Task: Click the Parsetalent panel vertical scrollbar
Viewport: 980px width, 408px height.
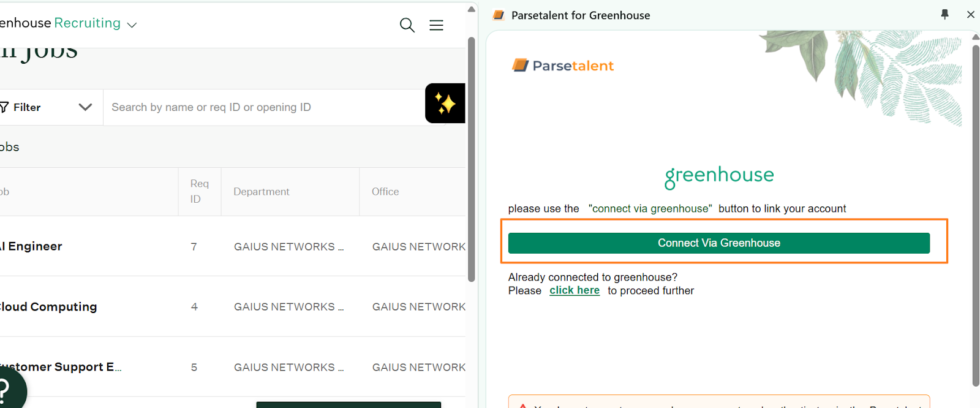Action: (976, 214)
